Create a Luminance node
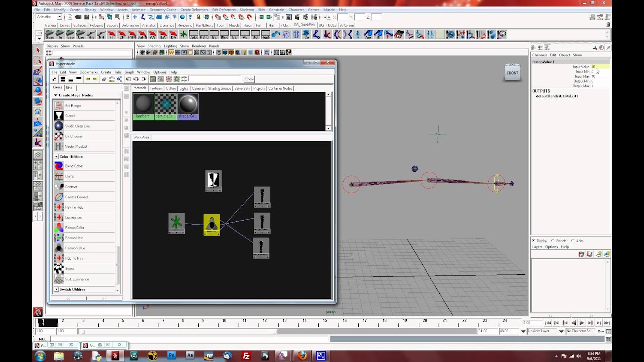 click(x=84, y=217)
